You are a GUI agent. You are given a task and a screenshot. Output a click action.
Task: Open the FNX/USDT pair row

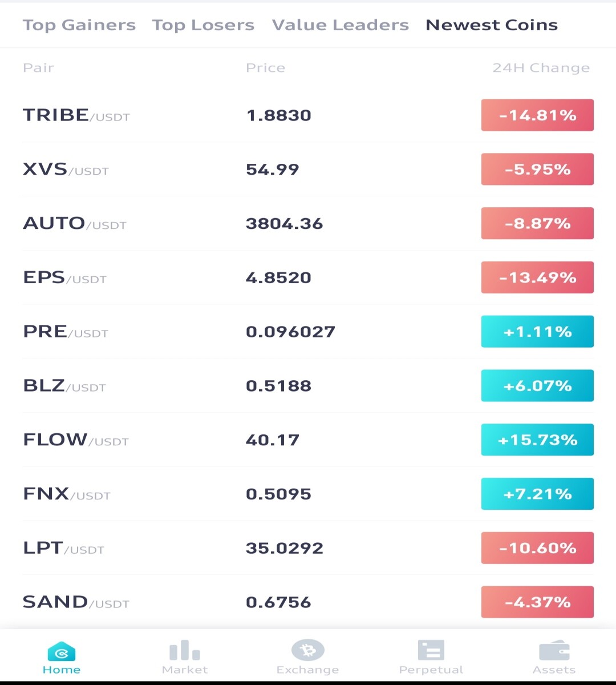(x=308, y=494)
